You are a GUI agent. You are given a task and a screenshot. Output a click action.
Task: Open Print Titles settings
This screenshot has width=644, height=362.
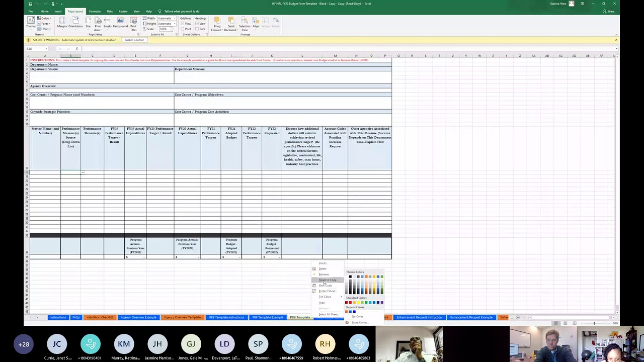coord(133,23)
